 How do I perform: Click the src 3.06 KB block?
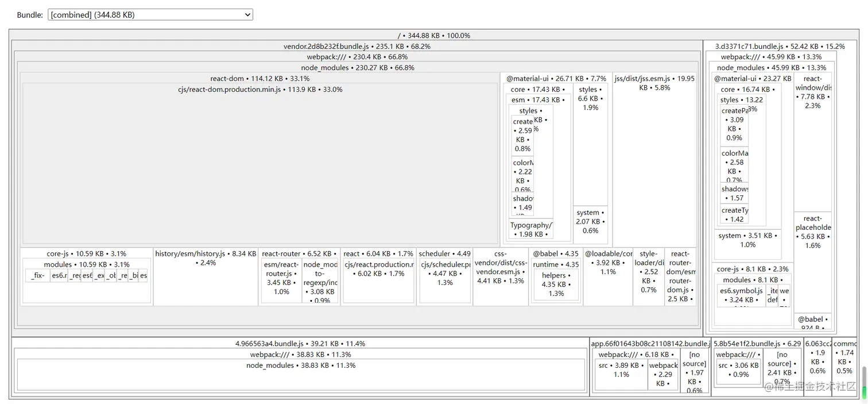click(738, 371)
